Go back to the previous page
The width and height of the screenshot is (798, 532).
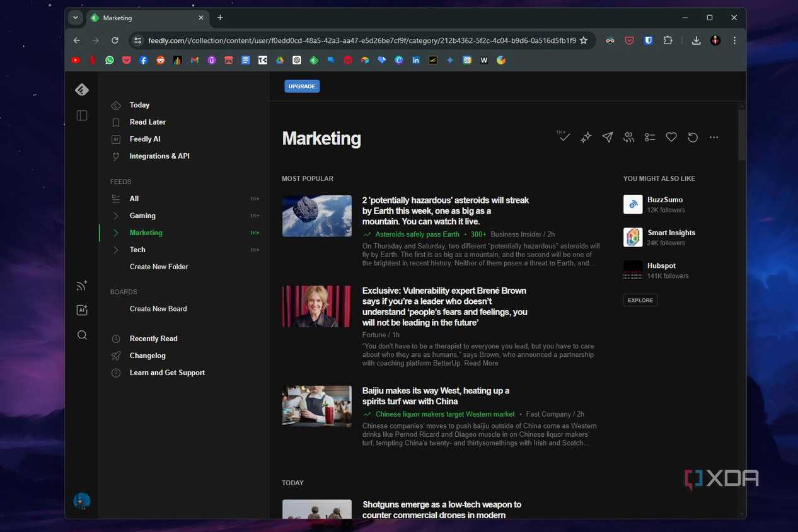point(77,40)
